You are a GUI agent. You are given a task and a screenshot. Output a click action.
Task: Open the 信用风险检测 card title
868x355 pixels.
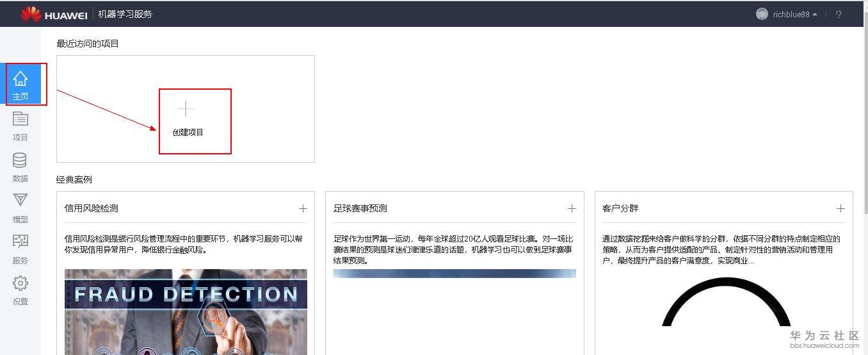(92, 208)
